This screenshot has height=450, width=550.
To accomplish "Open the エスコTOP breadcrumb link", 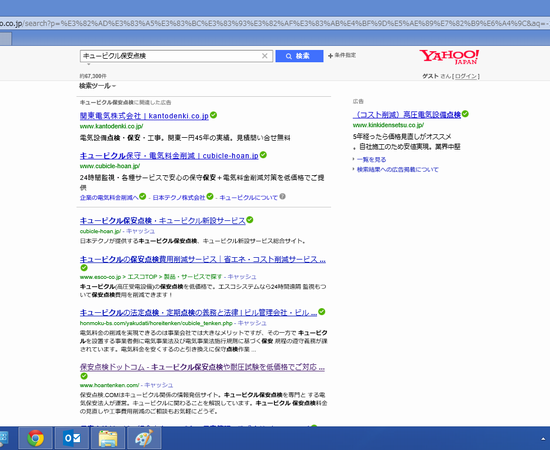I will point(142,277).
